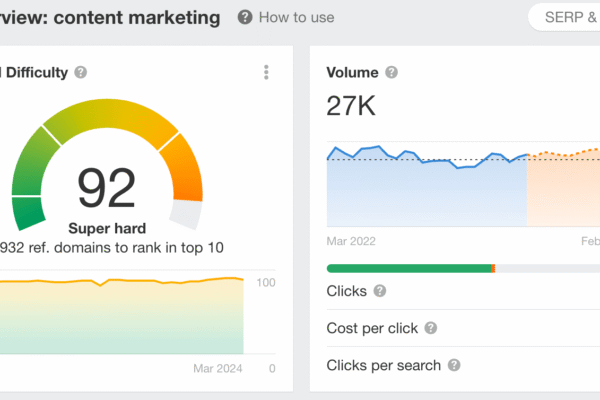Image resolution: width=600 pixels, height=400 pixels.
Task: Click the Clicks per search label
Action: click(384, 365)
